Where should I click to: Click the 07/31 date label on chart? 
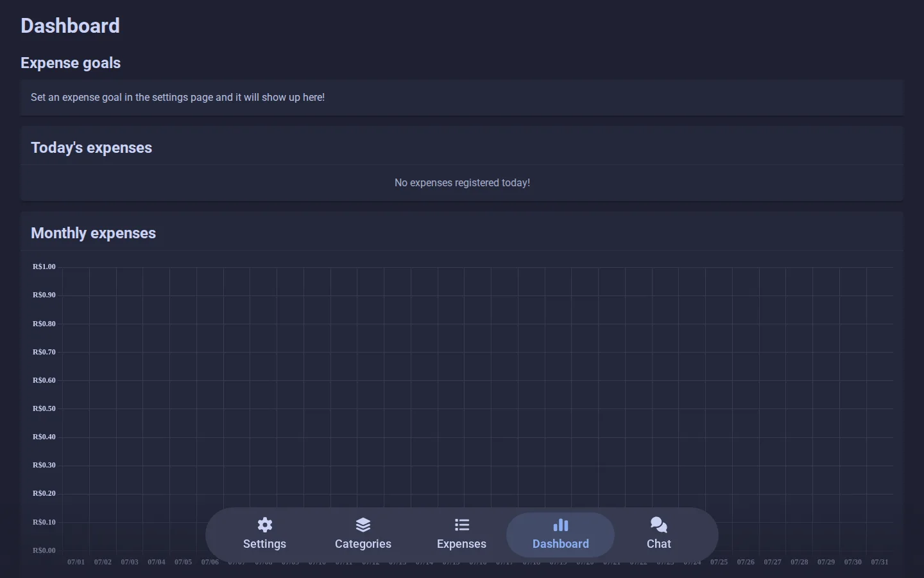pos(880,562)
